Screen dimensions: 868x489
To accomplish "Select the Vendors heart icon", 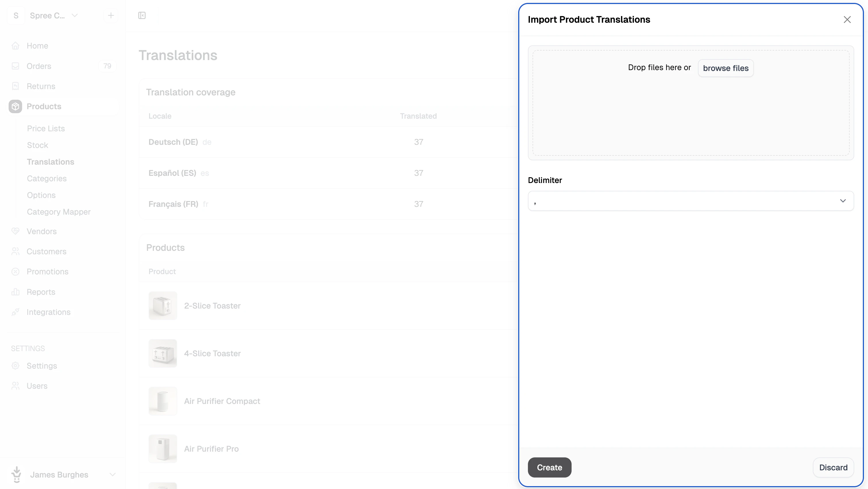I will (x=16, y=231).
